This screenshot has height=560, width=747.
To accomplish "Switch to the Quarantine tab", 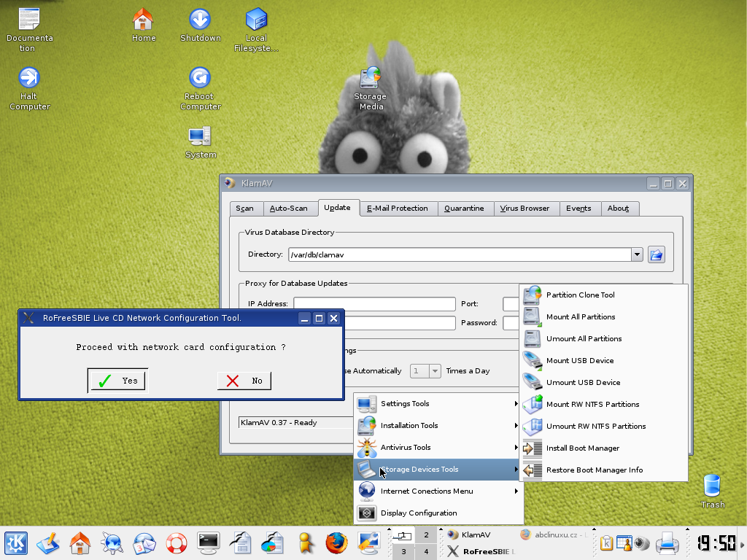I will (x=464, y=209).
